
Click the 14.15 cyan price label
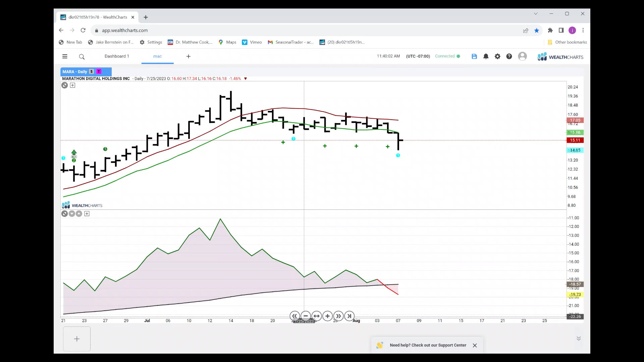[575, 150]
